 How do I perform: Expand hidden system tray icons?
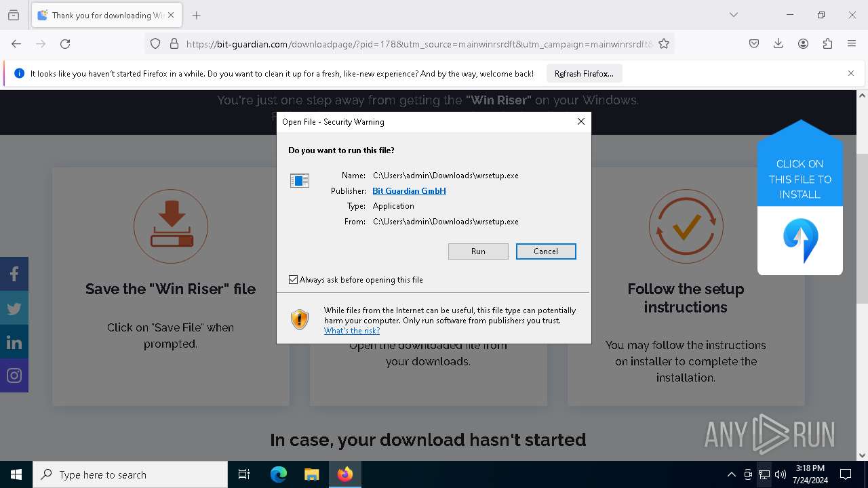(x=731, y=474)
